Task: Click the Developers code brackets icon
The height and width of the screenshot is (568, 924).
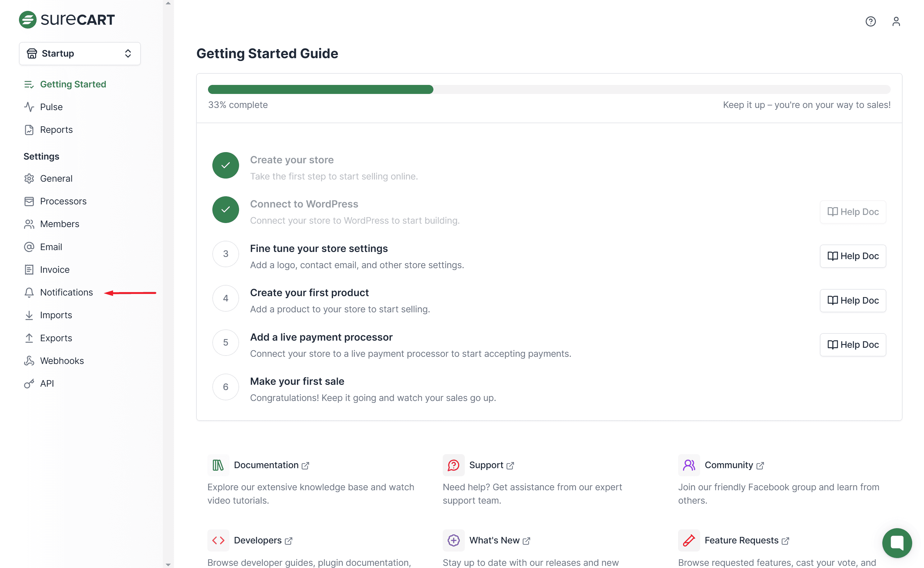Action: (218, 540)
